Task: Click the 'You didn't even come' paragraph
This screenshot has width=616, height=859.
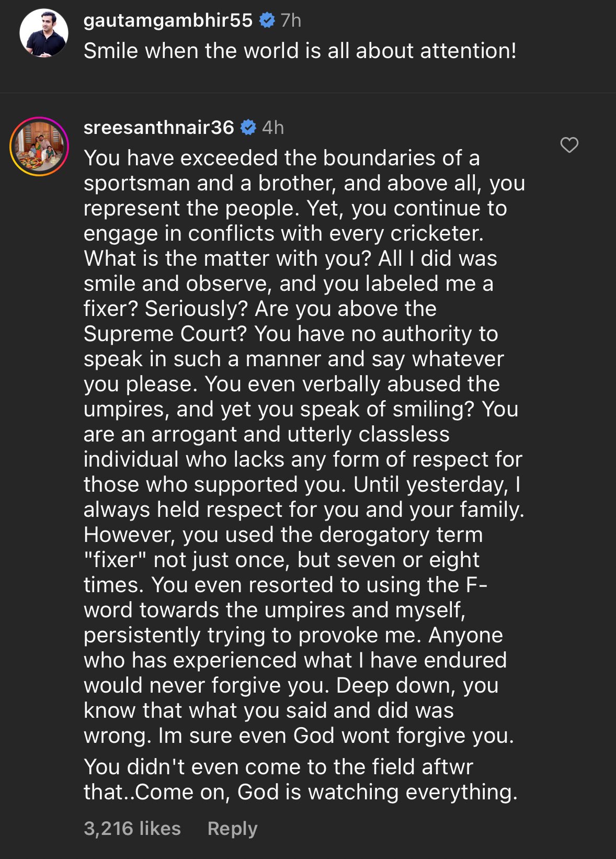Action: pos(301,779)
